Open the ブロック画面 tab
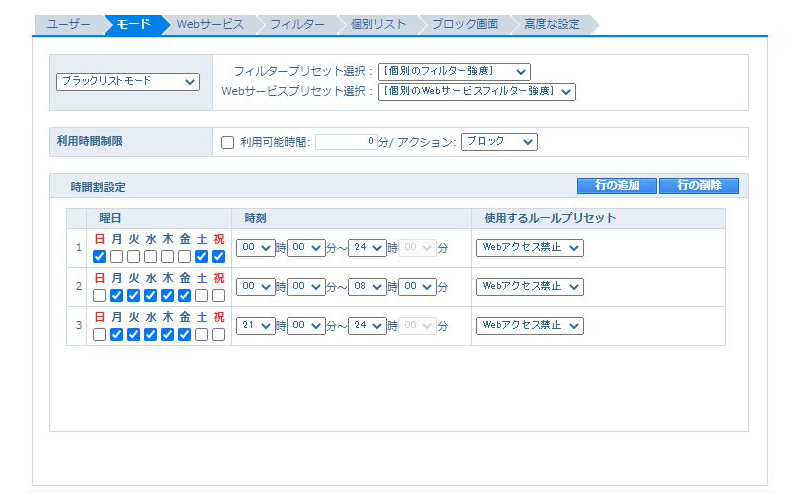This screenshot has height=500, width=800. pos(465,24)
